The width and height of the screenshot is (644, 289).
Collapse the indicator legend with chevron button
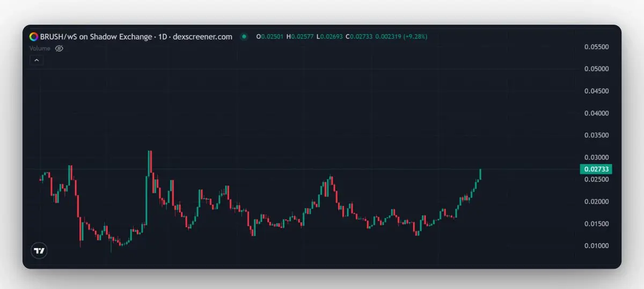click(x=36, y=61)
